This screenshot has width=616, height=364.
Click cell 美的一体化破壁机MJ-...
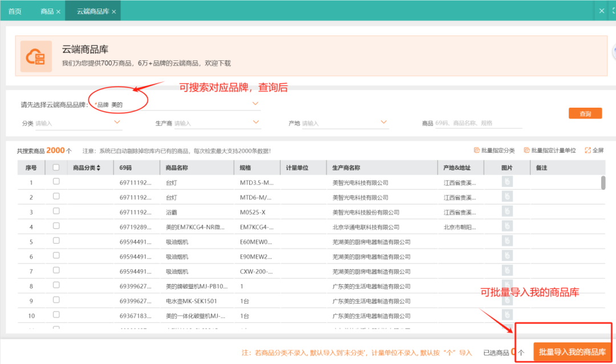pyautogui.click(x=195, y=316)
